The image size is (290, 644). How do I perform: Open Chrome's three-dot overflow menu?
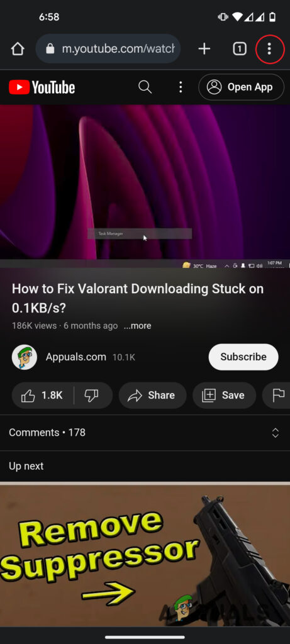coord(269,49)
